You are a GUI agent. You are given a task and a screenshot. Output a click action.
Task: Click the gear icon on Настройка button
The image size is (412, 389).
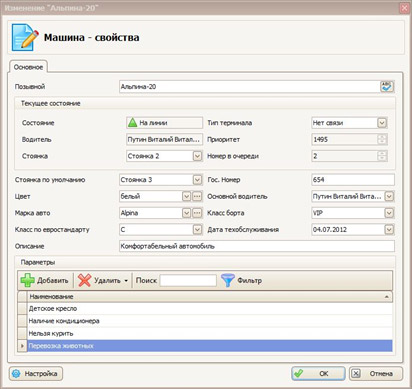pyautogui.click(x=16, y=374)
